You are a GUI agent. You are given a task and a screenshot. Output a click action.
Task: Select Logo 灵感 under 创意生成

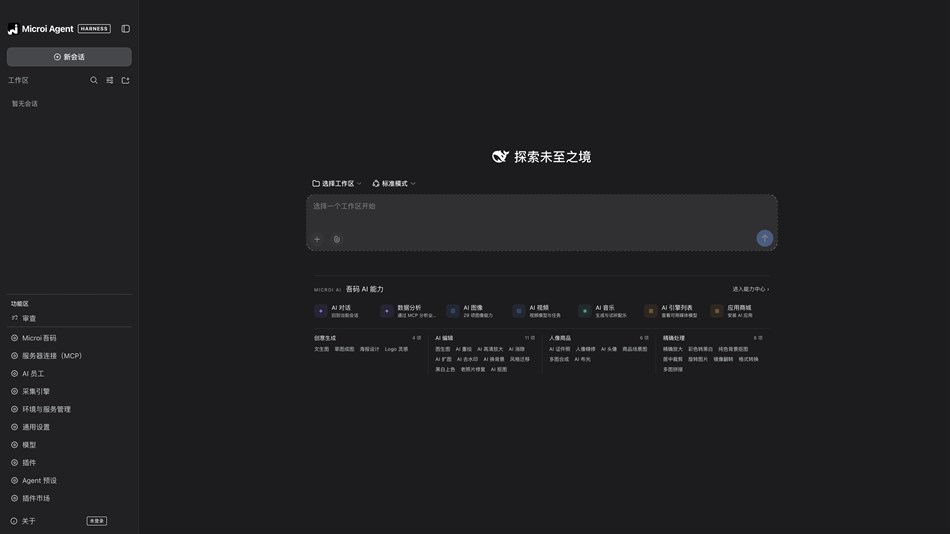(396, 349)
